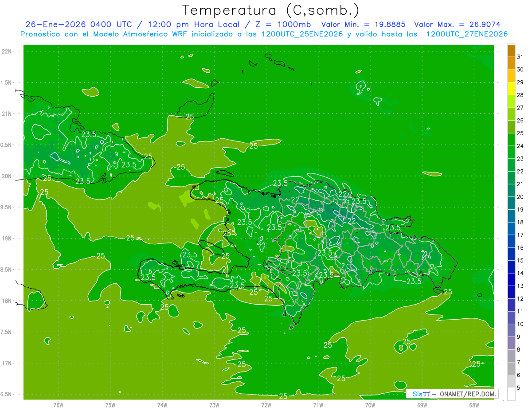The width and height of the screenshot is (532, 411).
Task: Click the "1200UTC_25ENE2026" initialization time
Action: tap(302, 34)
